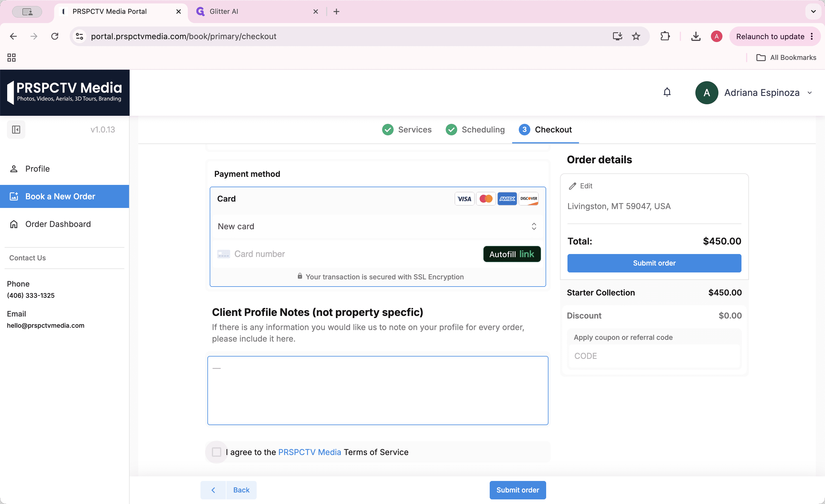Switch to the Scheduling step tab
The height and width of the screenshot is (504, 825).
click(x=475, y=130)
